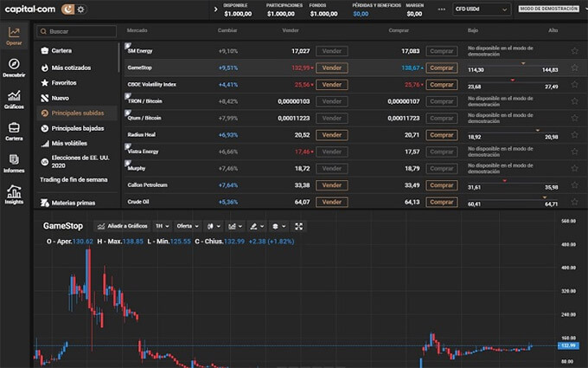Image resolution: width=588 pixels, height=368 pixels.
Task: Star the Crude Oil row
Action: 574,202
